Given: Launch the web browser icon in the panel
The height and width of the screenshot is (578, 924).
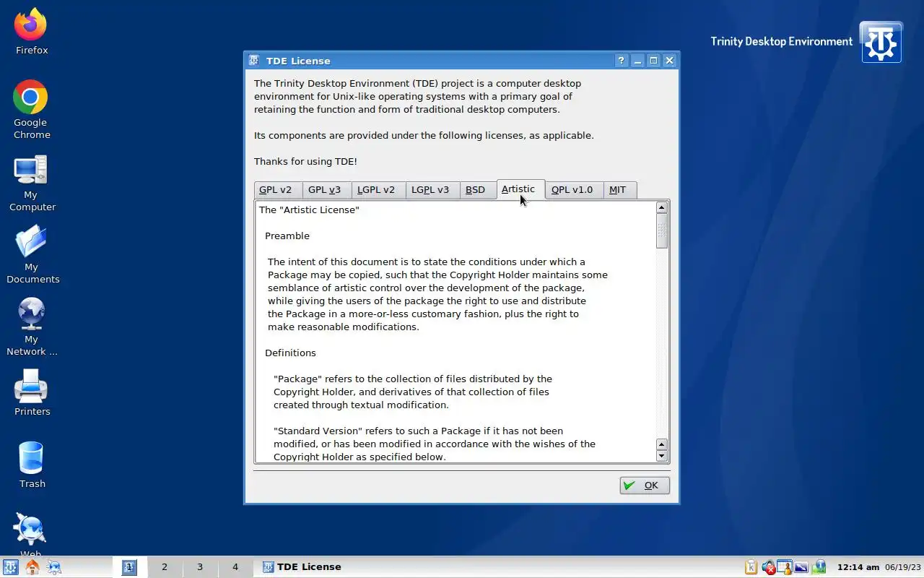Looking at the screenshot, I should click(x=53, y=567).
